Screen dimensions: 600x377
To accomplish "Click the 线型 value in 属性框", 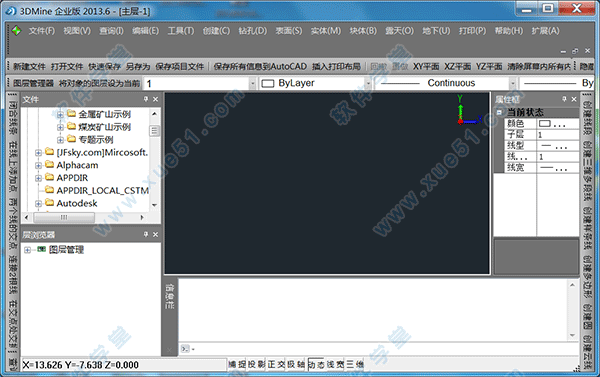I will (558, 146).
